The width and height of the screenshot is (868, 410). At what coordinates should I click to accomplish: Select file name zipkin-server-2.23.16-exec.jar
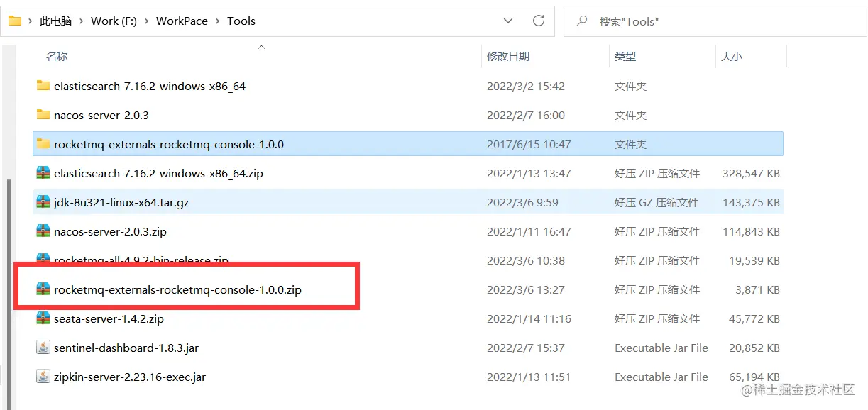(130, 377)
